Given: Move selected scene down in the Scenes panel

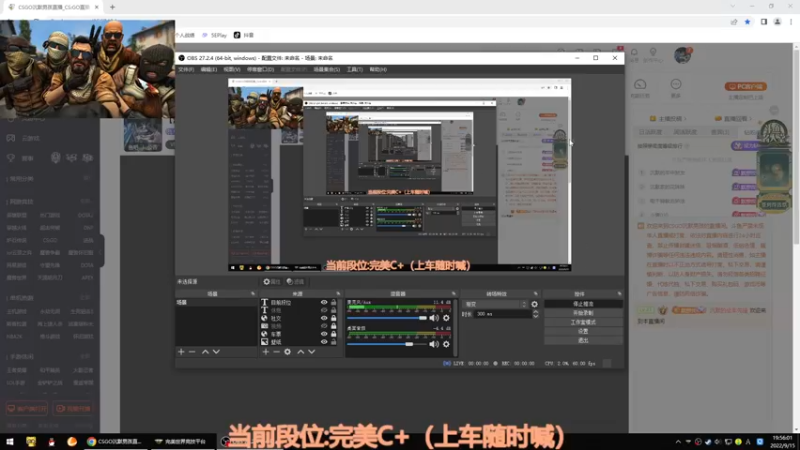Looking at the screenshot, I should pyautogui.click(x=216, y=352).
